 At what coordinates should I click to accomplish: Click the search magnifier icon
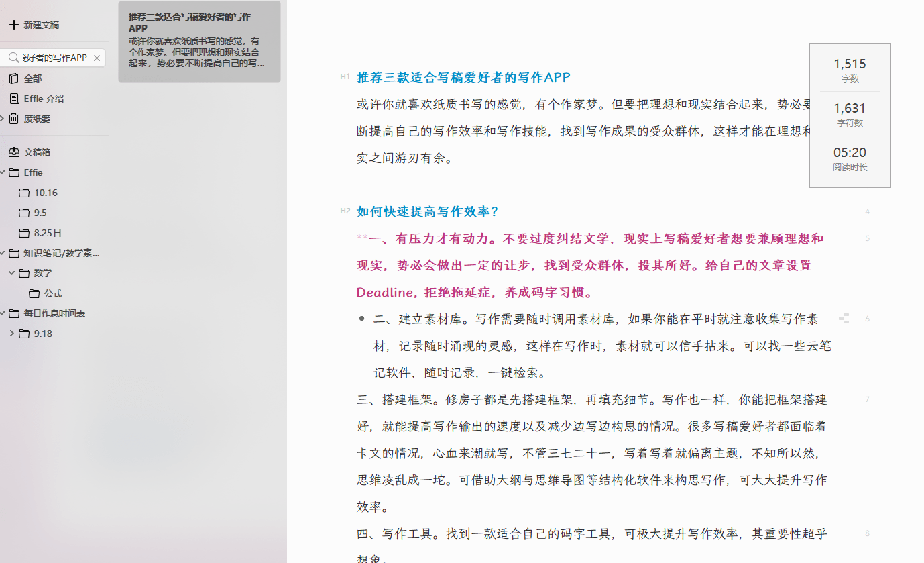pyautogui.click(x=13, y=58)
